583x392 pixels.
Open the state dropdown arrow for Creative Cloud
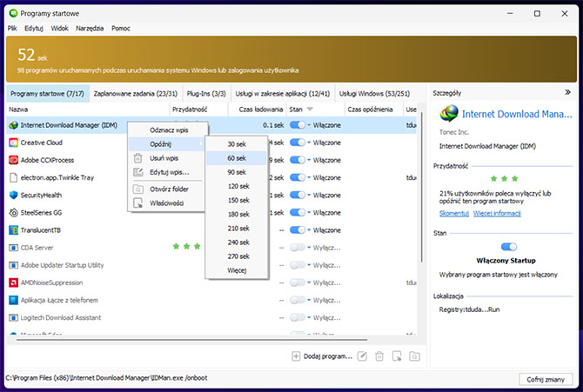pyautogui.click(x=309, y=143)
